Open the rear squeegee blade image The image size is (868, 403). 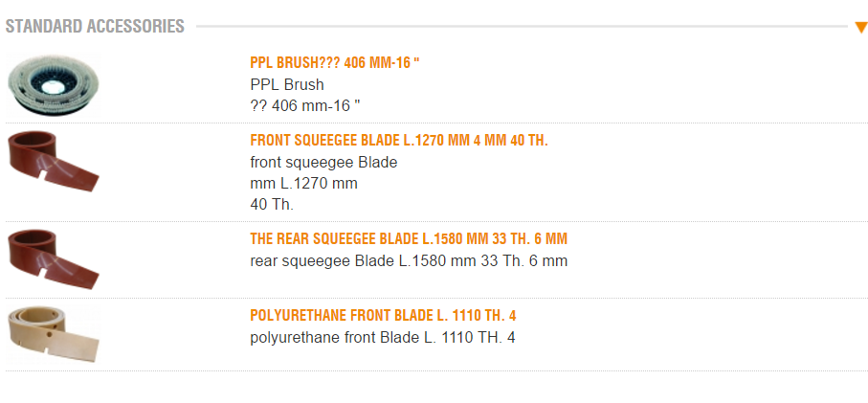tap(53, 254)
